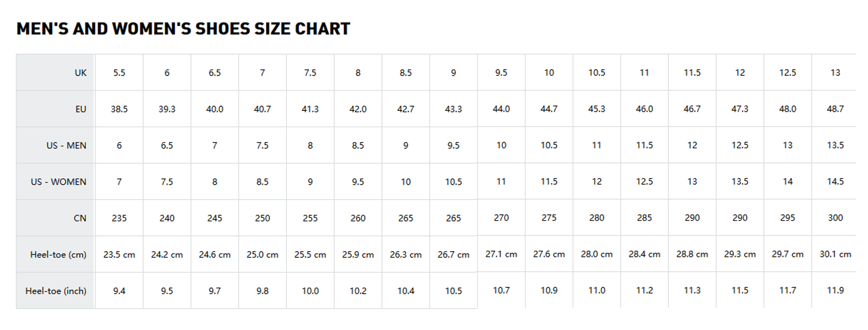Select the UK row header

point(80,73)
